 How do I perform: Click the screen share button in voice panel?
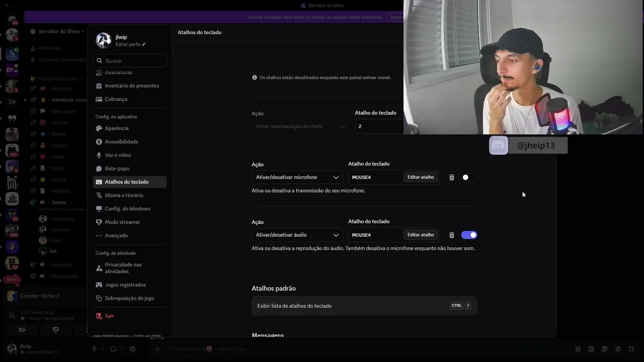coord(55,330)
